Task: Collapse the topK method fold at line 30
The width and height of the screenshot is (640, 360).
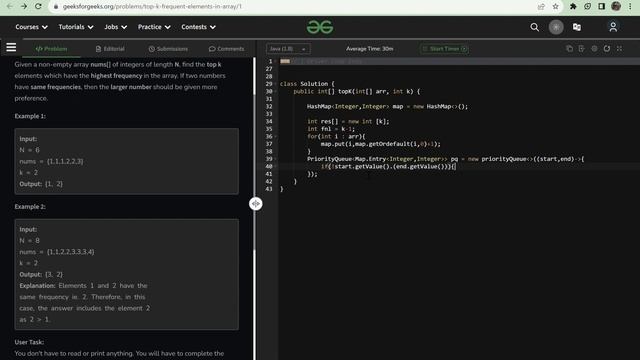Action: point(276,91)
